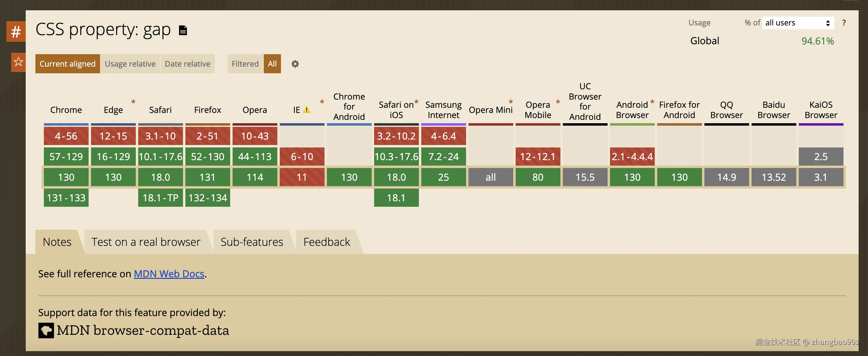The width and height of the screenshot is (868, 356).
Task: Switch to Test on a real browser tab
Action: (146, 242)
